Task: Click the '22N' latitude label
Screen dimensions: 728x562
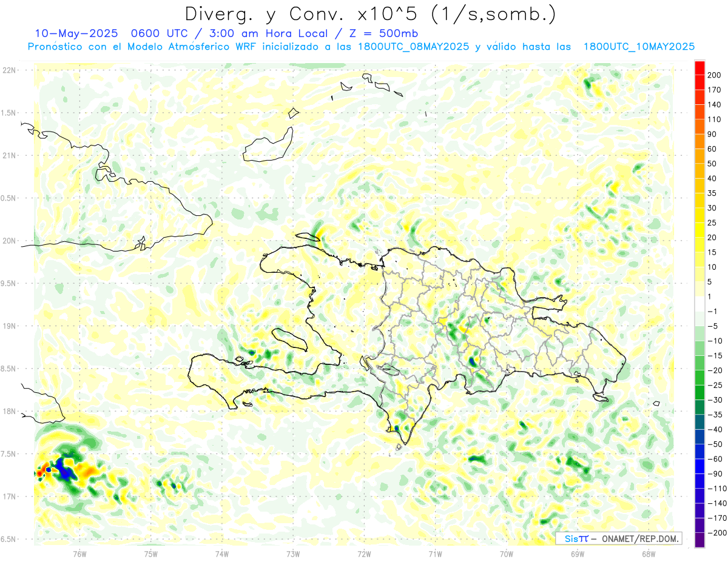Action: click(9, 70)
